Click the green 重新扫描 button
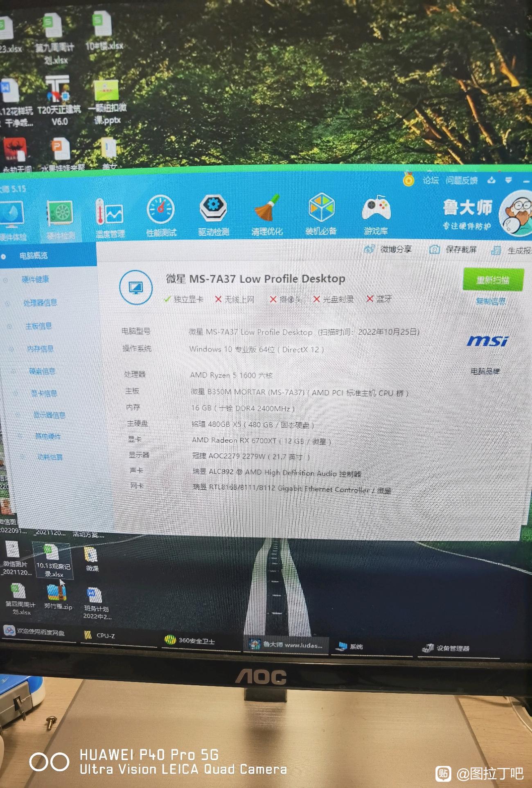 493,280
